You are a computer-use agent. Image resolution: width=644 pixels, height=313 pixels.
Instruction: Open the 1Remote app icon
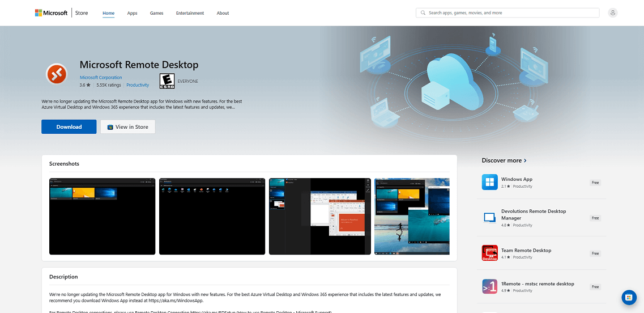pyautogui.click(x=489, y=287)
